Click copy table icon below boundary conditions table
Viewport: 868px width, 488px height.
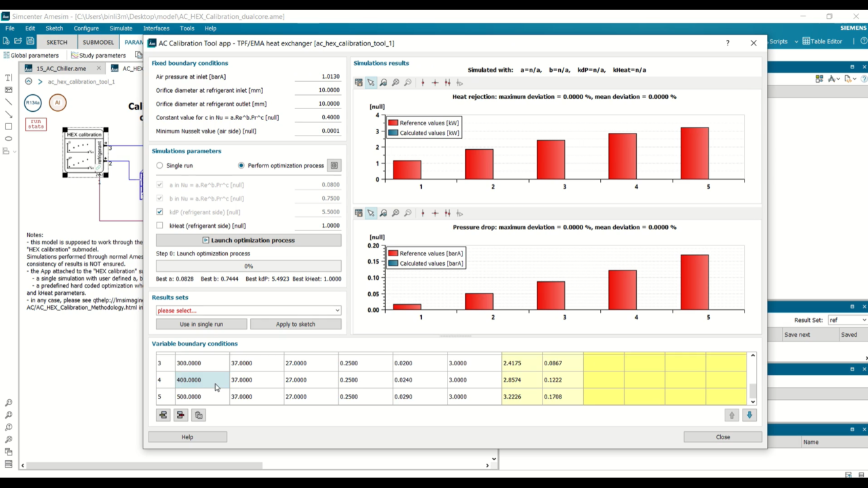pyautogui.click(x=199, y=415)
